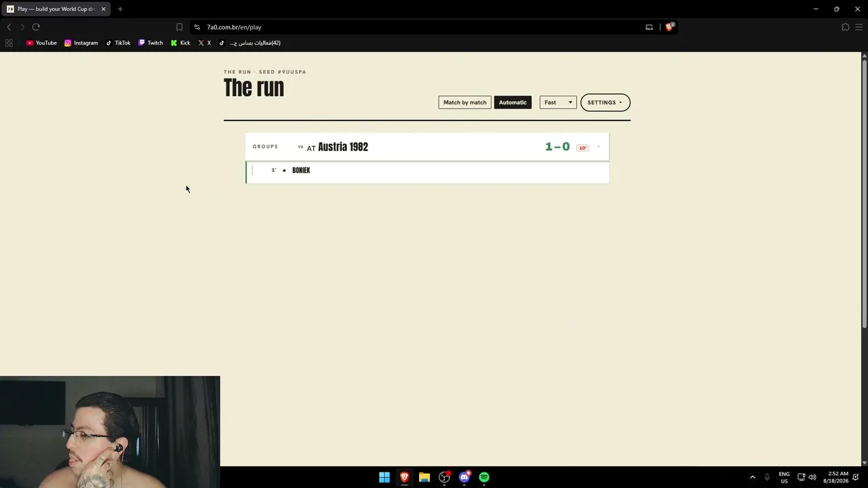Close the Play World Cup tab
Image resolution: width=868 pixels, height=488 pixels.
click(103, 9)
